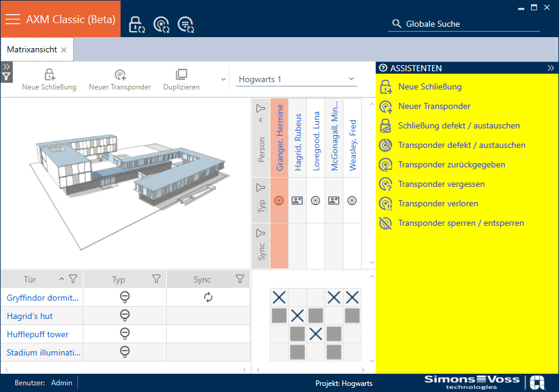
Task: Close the Matrixansicht tab
Action: click(x=64, y=50)
